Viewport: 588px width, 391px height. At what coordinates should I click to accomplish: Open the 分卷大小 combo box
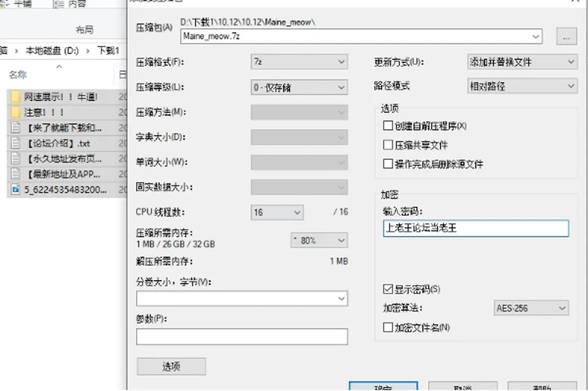(x=242, y=298)
